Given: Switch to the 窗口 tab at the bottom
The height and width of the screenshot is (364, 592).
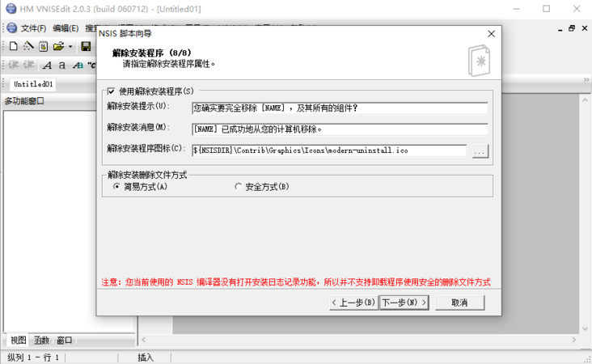Looking at the screenshot, I should [x=64, y=341].
